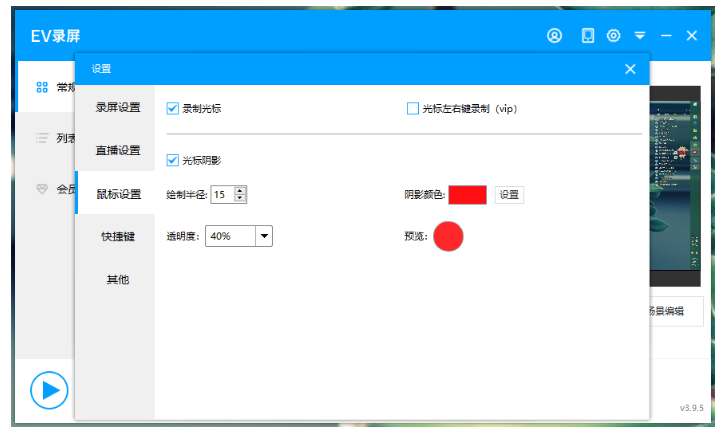The width and height of the screenshot is (728, 437).
Task: Click the 会员 diamond icon in main sidebar
Action: coord(42,189)
